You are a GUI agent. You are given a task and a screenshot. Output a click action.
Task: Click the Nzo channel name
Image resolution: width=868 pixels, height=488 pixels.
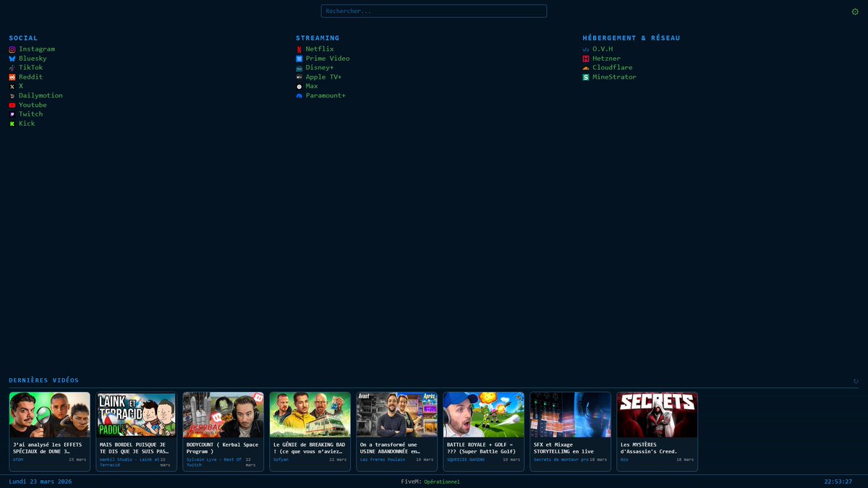(624, 460)
